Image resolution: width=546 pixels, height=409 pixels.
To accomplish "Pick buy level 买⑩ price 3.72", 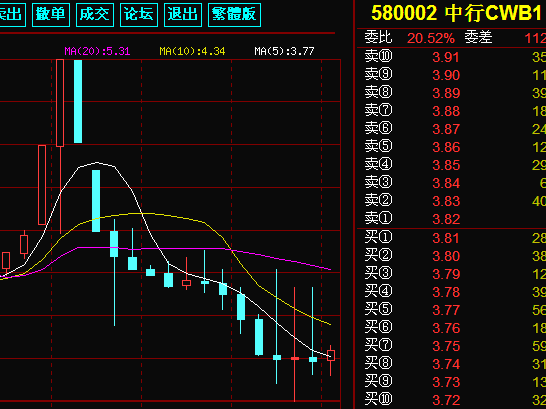I will tap(446, 400).
